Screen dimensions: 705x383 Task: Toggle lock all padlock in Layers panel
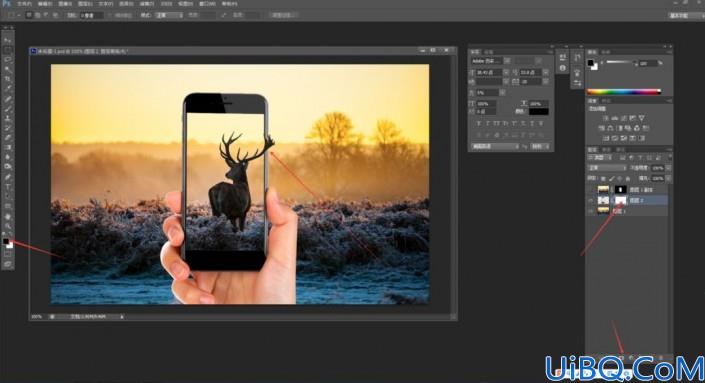(627, 178)
